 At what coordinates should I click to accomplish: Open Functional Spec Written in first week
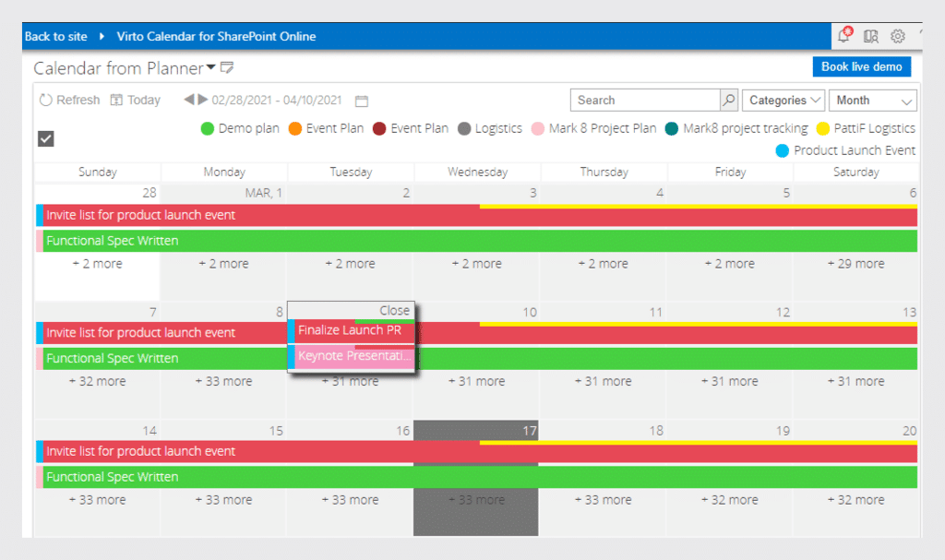[477, 241]
